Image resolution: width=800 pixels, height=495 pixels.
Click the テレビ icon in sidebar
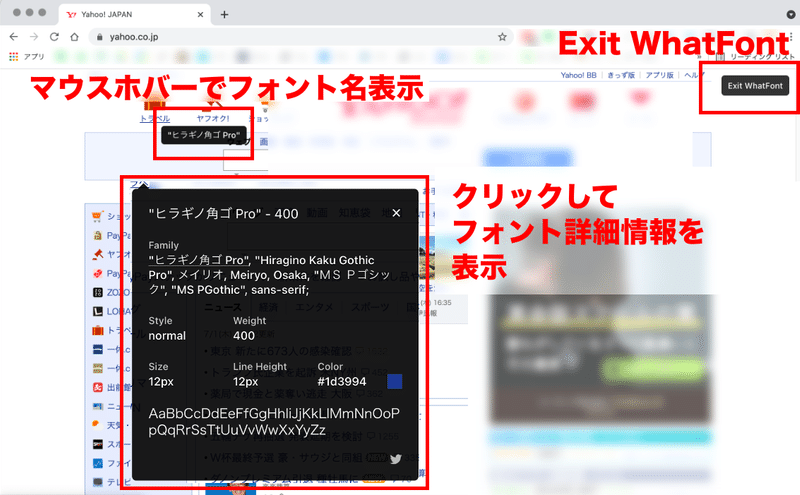97,481
